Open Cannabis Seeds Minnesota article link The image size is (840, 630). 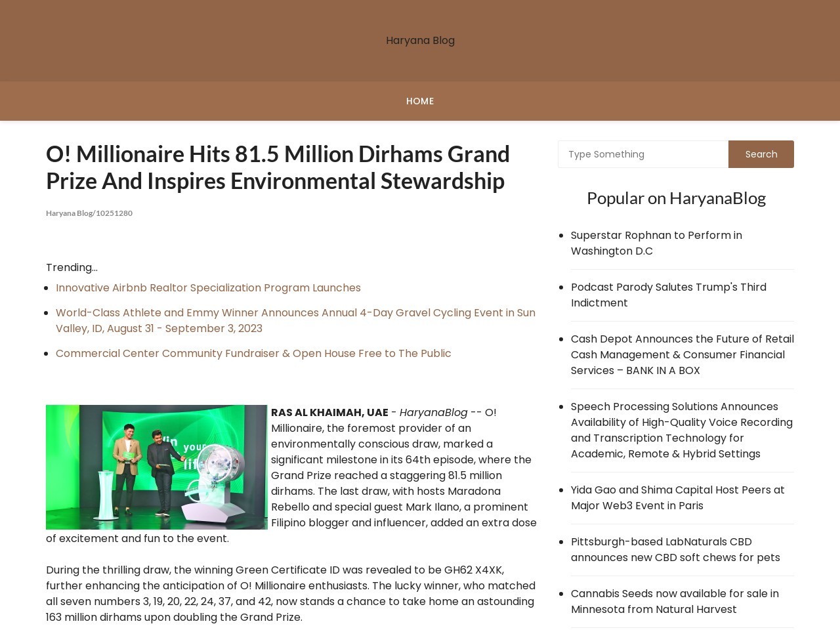[x=674, y=601]
